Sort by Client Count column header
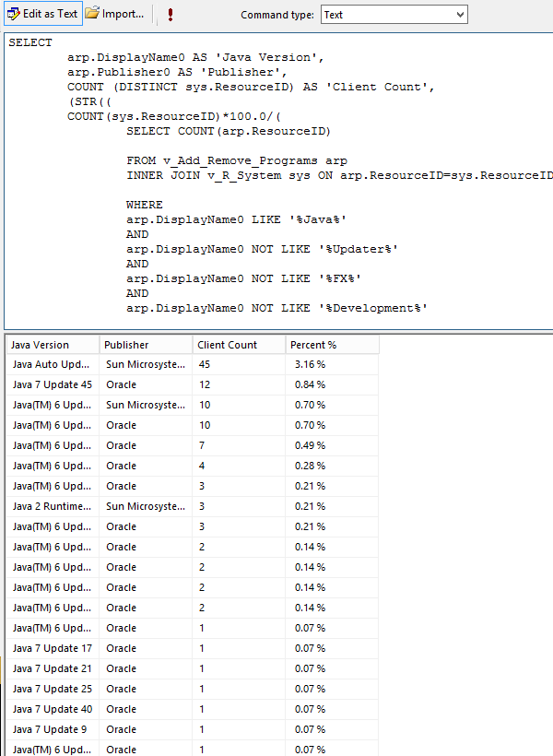This screenshot has width=553, height=756. [x=239, y=345]
